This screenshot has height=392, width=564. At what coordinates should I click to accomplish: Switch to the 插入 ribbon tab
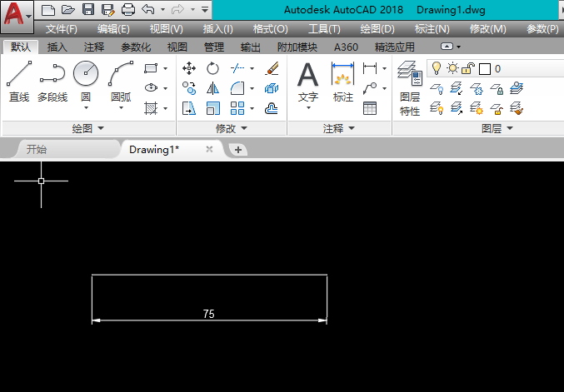click(x=57, y=47)
